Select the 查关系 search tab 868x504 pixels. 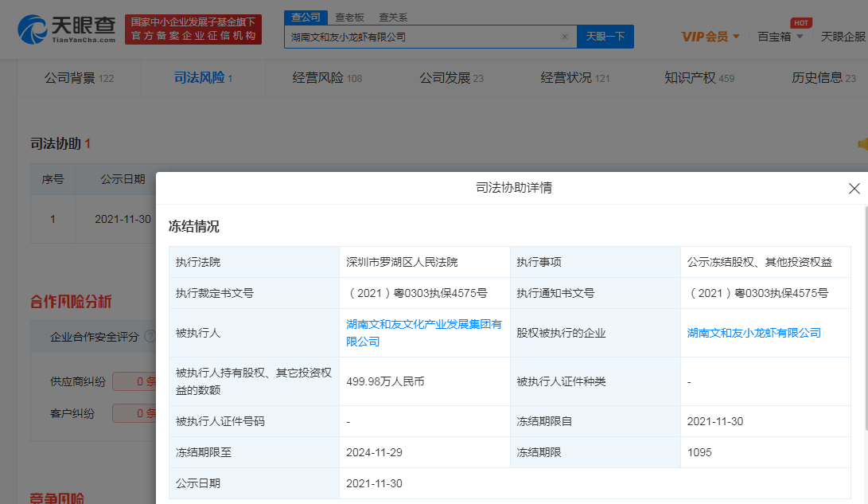pos(393,18)
